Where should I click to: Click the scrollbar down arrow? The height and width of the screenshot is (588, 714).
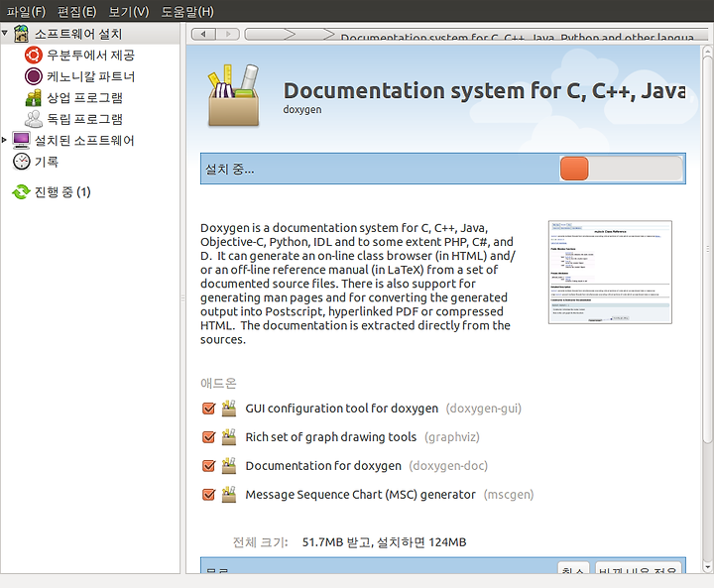[x=707, y=567]
